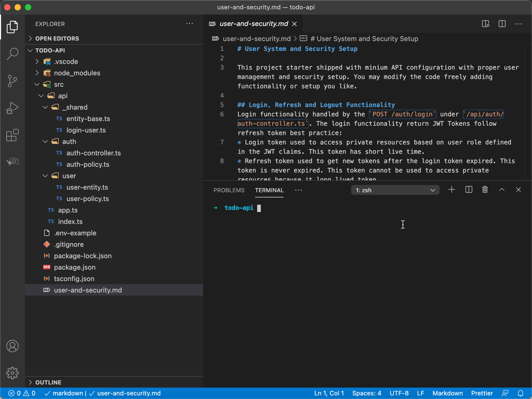Select the 1: zsh terminal dropdown

click(395, 190)
